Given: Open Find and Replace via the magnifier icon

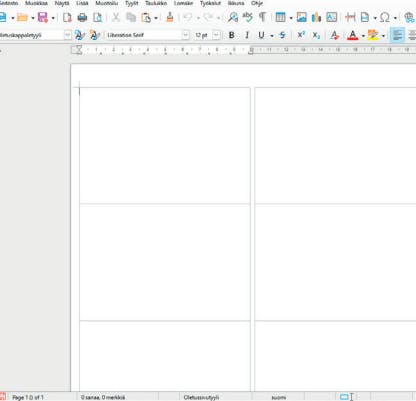Looking at the screenshot, I should 233,17.
